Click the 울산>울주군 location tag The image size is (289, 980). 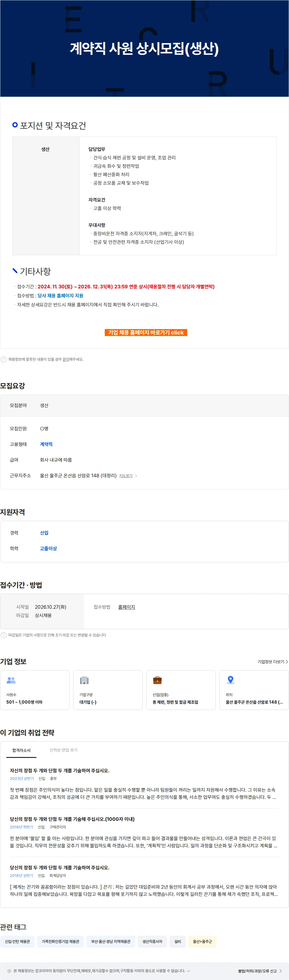tap(202, 941)
